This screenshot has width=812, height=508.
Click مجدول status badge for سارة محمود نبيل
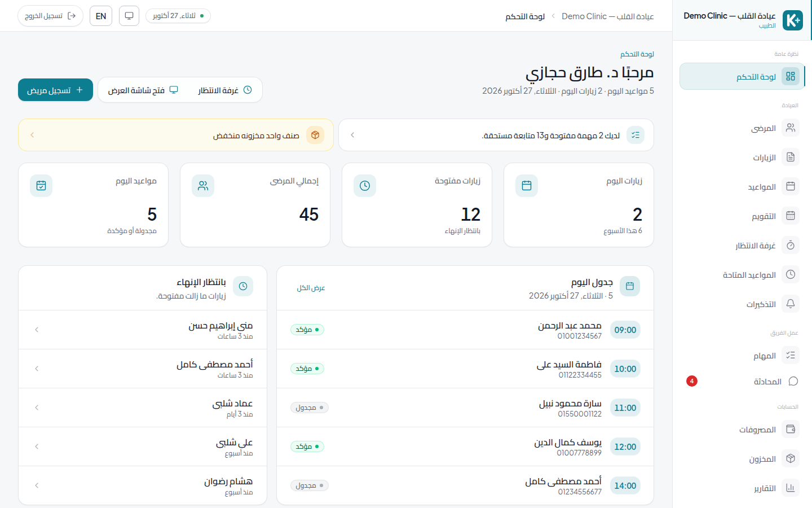[310, 408]
